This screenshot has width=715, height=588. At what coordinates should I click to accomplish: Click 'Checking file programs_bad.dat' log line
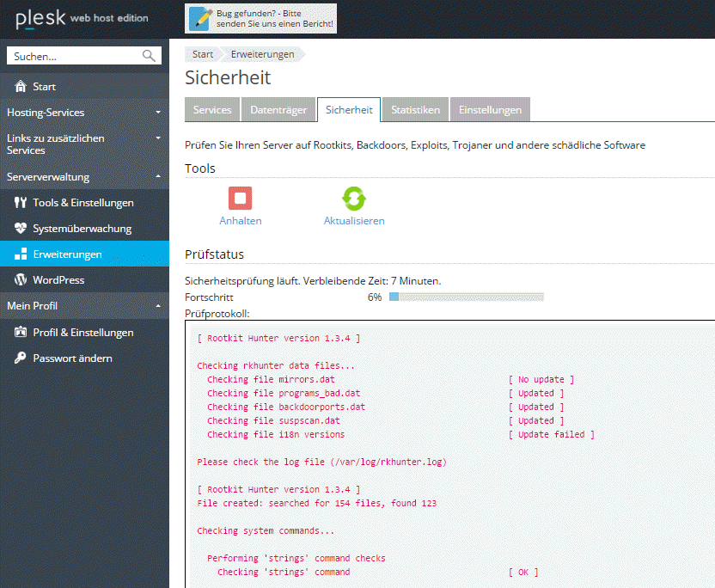point(284,393)
